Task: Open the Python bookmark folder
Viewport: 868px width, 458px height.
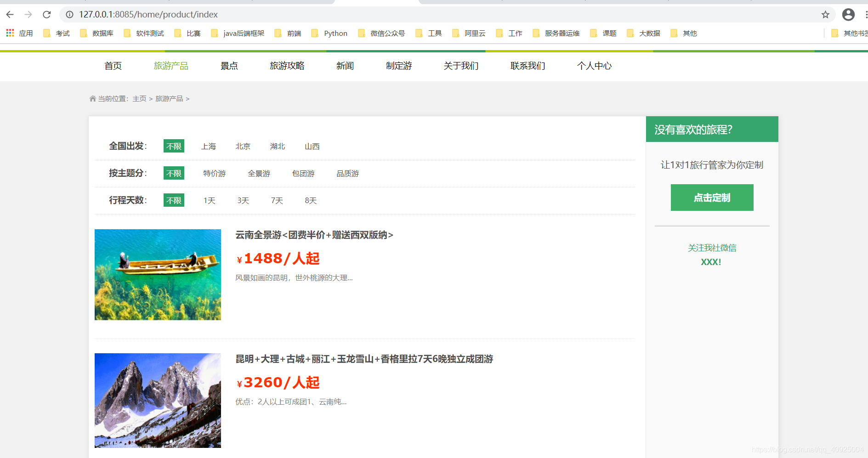Action: (329, 33)
